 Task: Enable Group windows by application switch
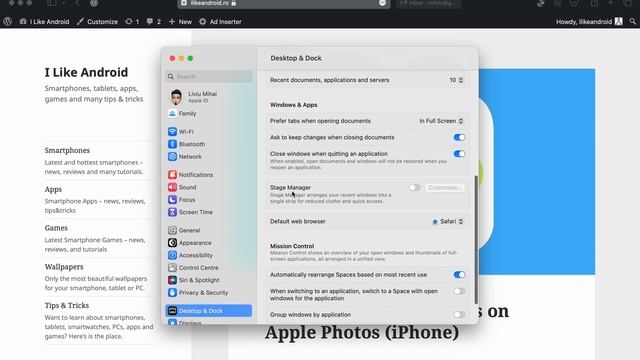coord(459,315)
